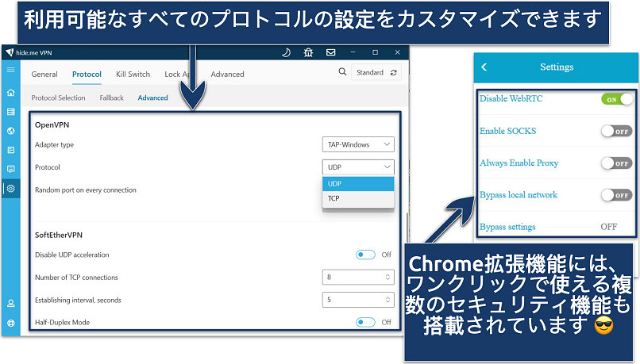Click the OpenVPN section heading
This screenshot has height=364, width=640.
pos(52,125)
